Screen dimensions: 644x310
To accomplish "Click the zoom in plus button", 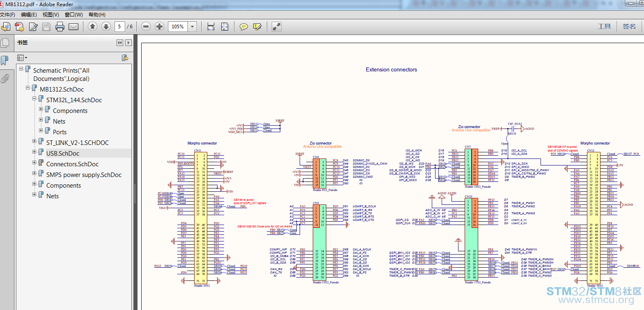I will pos(159,27).
